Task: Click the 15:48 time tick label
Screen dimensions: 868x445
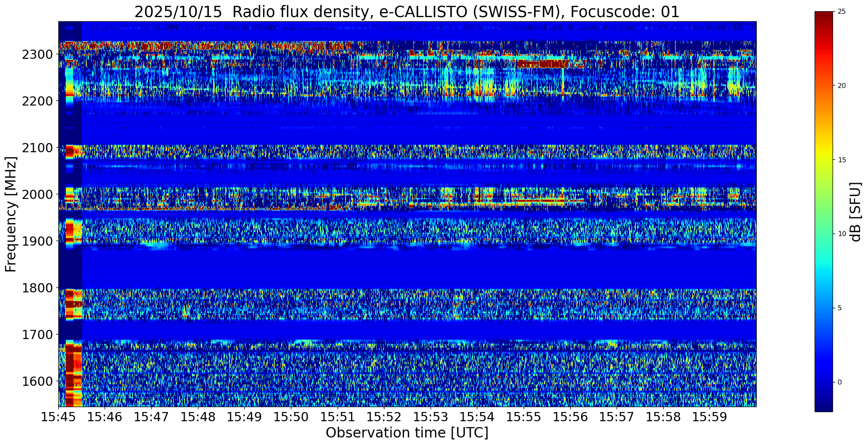Action: coord(198,417)
